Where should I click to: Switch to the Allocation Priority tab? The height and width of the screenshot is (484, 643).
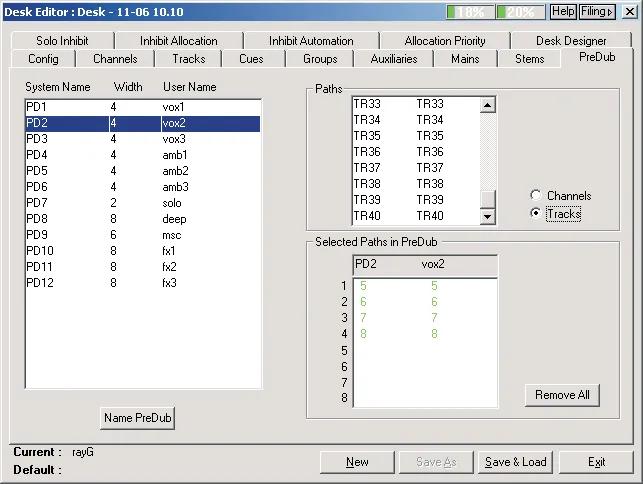[445, 41]
